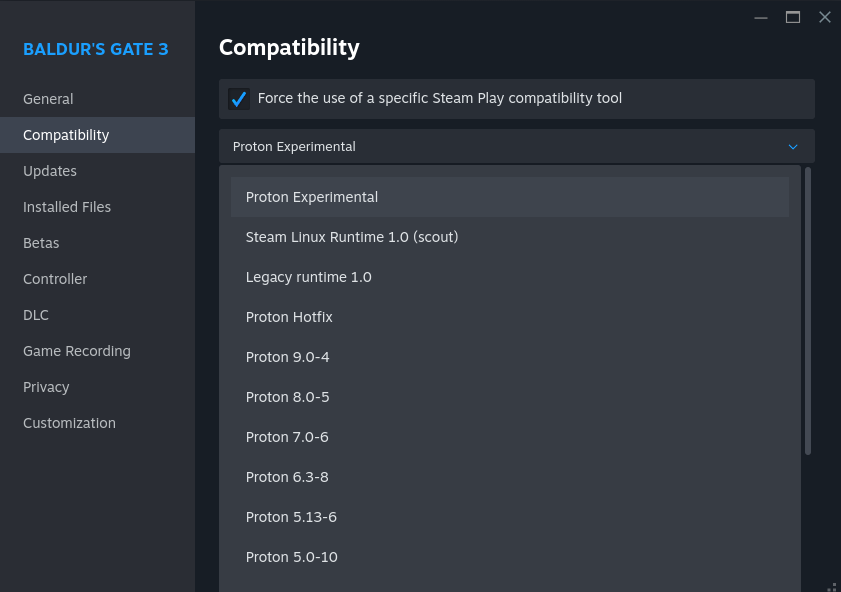The height and width of the screenshot is (592, 841).
Task: Open the Game Recording section
Action: tap(77, 351)
